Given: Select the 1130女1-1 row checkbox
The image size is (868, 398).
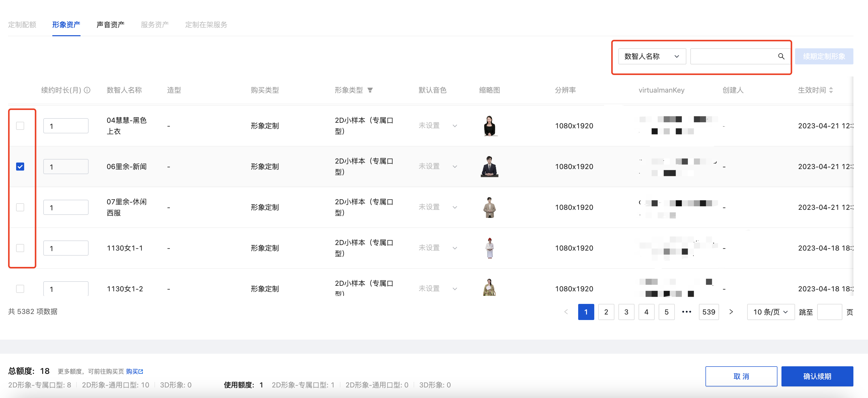Looking at the screenshot, I should point(20,248).
